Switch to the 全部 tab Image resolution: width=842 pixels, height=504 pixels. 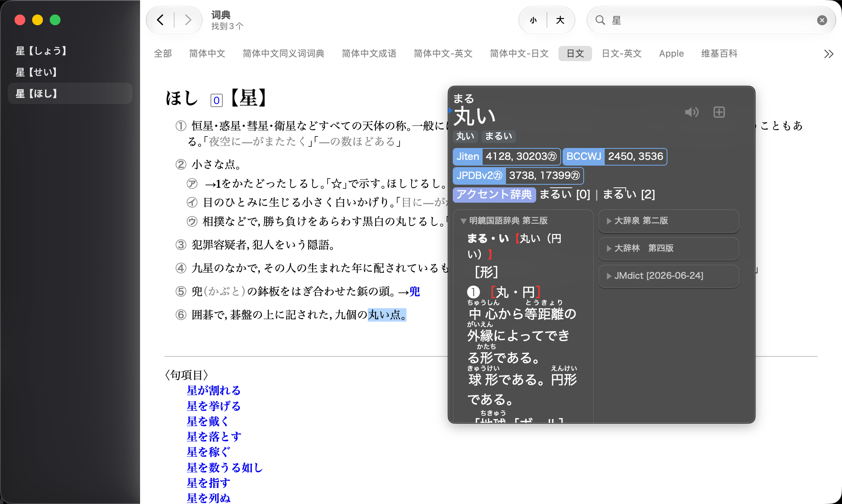[163, 54]
